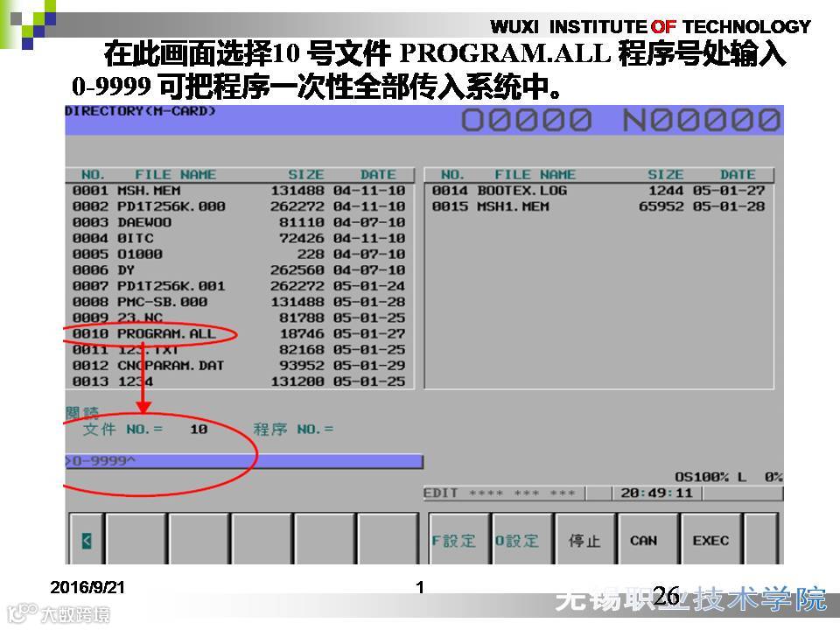Select file row 0005 O1000
The height and width of the screenshot is (630, 840).
[x=239, y=255]
